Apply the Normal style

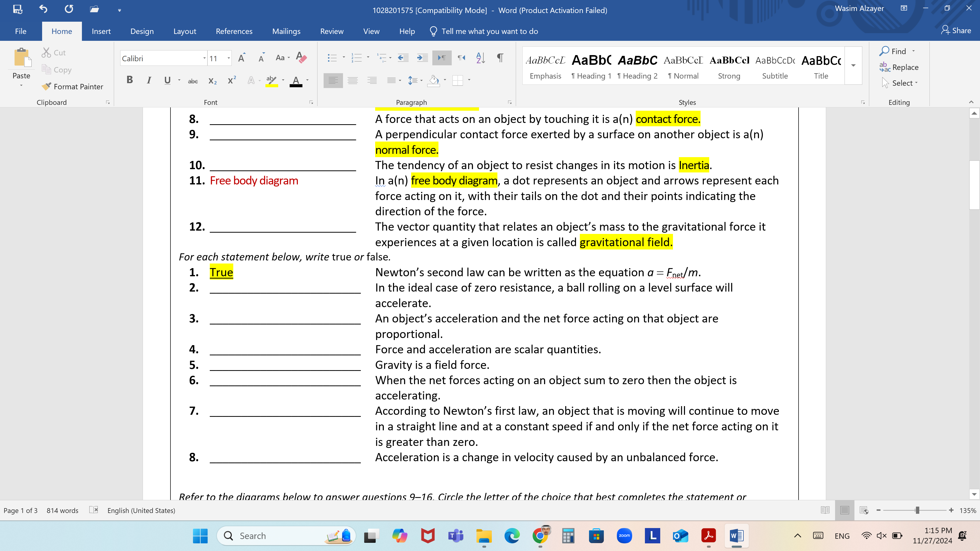[683, 66]
